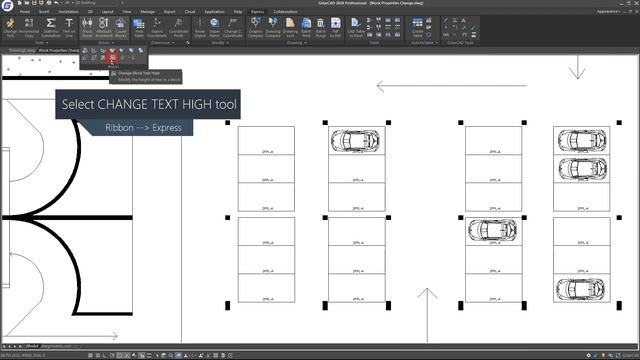Switch to the Collaboration ribbon tab
Image resolution: width=640 pixels, height=360 pixels.
pyautogui.click(x=285, y=12)
